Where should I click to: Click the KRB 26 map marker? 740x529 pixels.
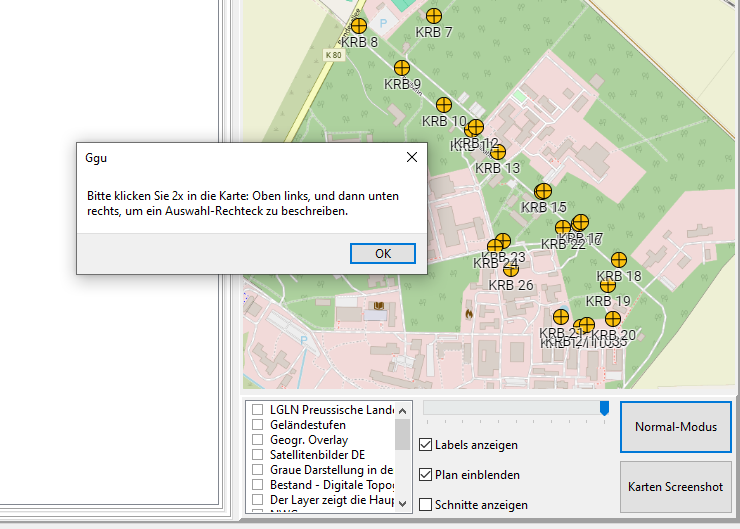(511, 269)
